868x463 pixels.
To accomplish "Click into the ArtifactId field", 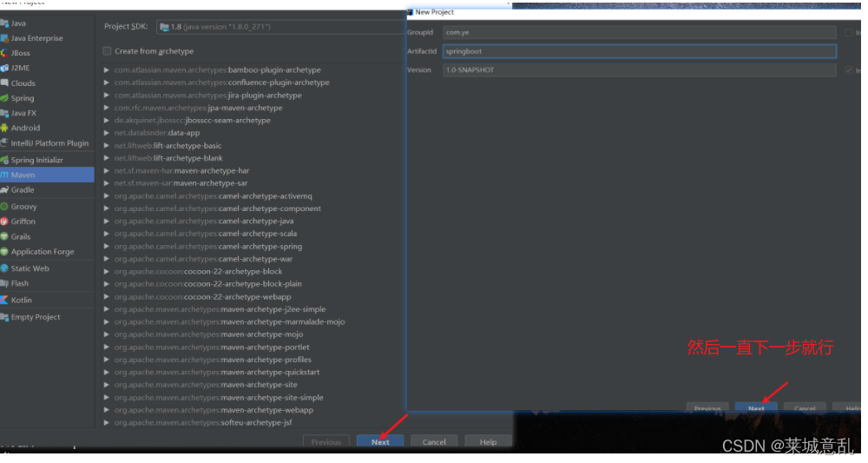I will coord(640,51).
